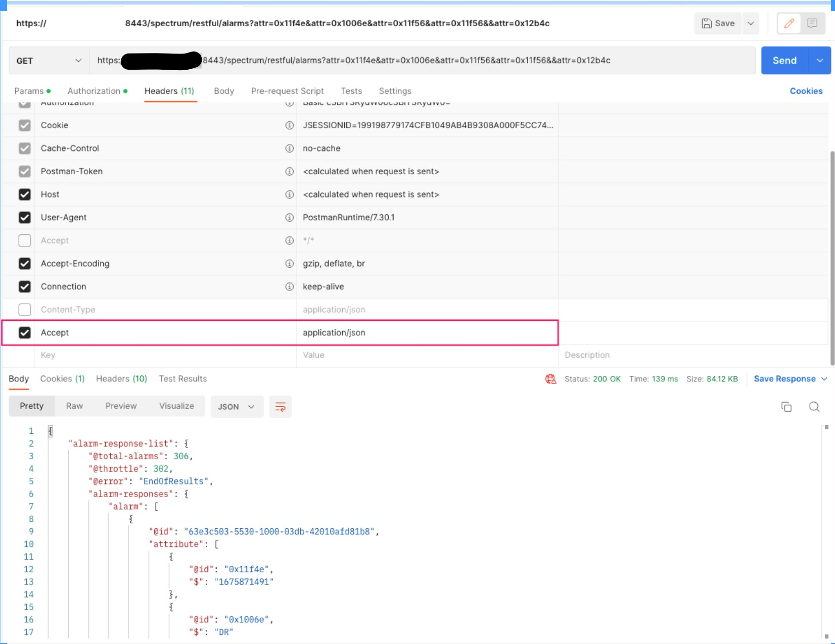Click the word wrap icon in response toolbar
The image size is (835, 644).
pyautogui.click(x=281, y=407)
